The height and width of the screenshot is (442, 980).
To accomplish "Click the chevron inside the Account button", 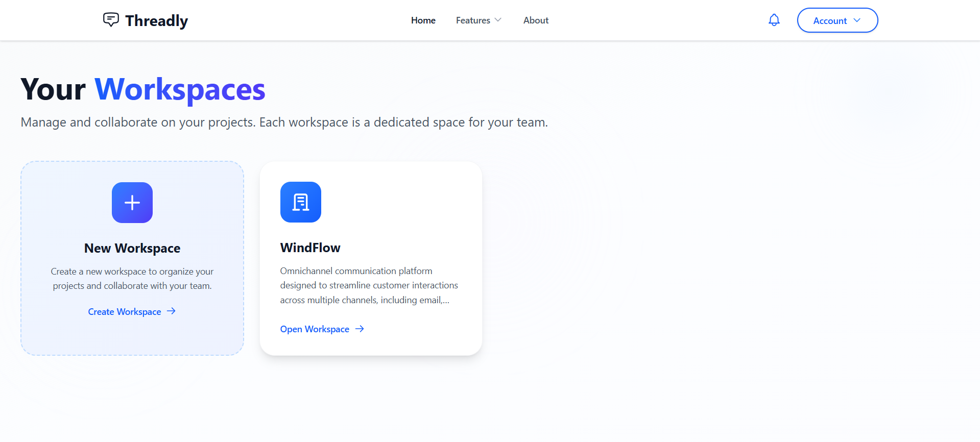I will click(x=857, y=20).
